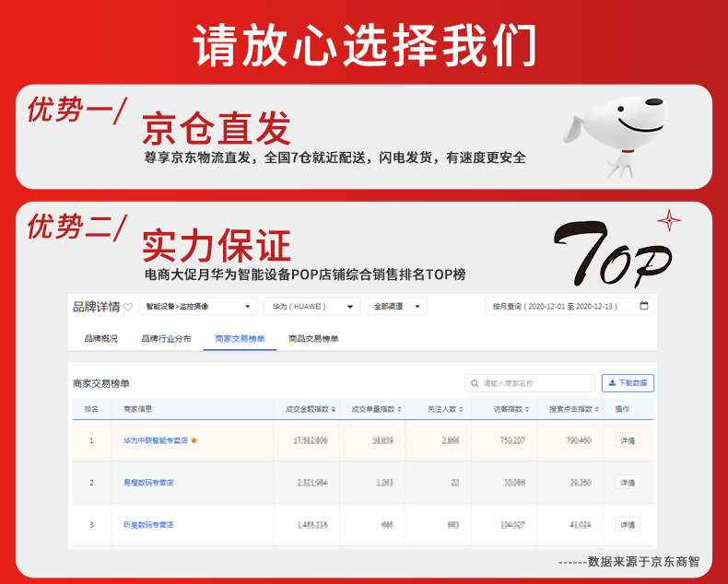Click the gold star beside 华为中联智能专卖店
Image resolution: width=728 pixels, height=584 pixels.
(194, 440)
